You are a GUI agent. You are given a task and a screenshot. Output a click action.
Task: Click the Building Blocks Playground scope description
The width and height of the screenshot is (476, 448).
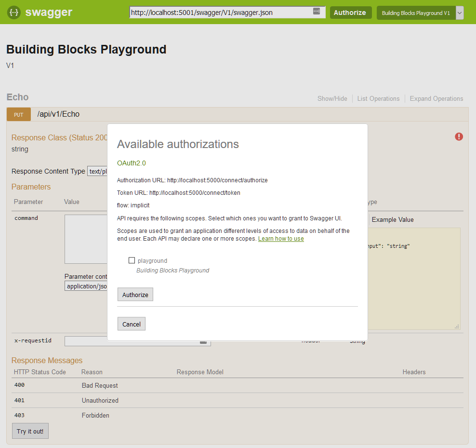click(x=173, y=271)
